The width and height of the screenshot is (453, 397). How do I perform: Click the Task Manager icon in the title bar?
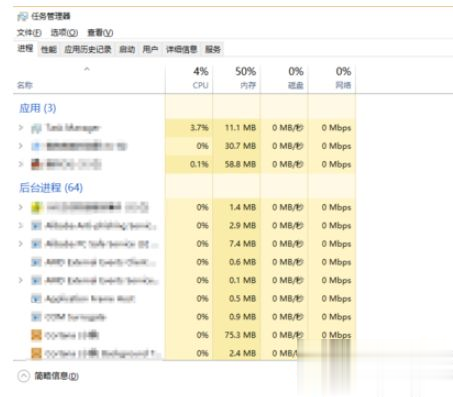(23, 16)
